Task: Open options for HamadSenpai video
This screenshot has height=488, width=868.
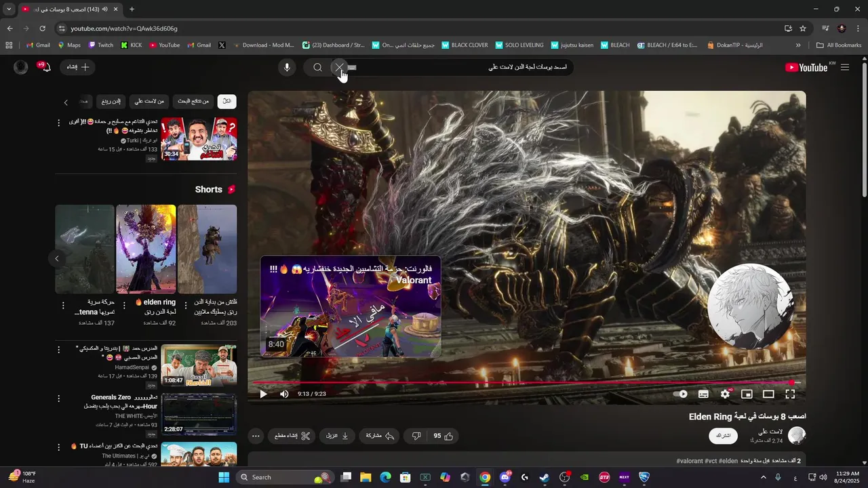Action: 59,350
